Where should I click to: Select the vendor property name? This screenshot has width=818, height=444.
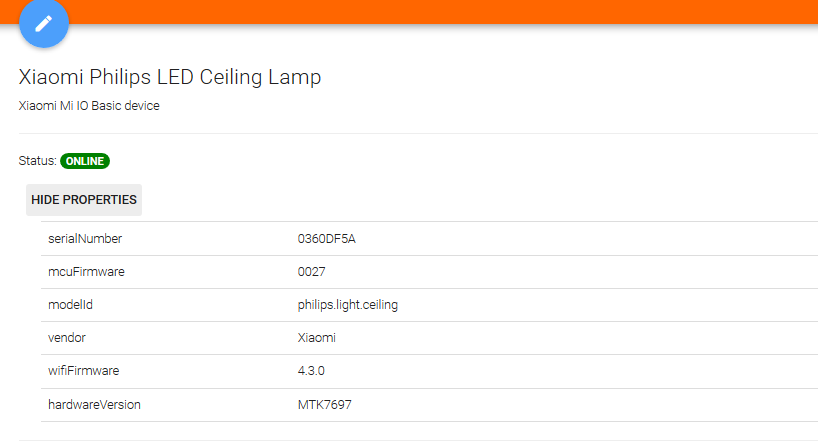pyautogui.click(x=67, y=338)
